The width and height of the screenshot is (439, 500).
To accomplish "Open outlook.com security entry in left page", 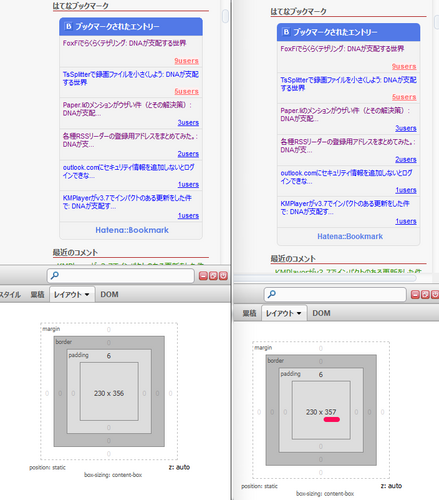I will point(129,171).
